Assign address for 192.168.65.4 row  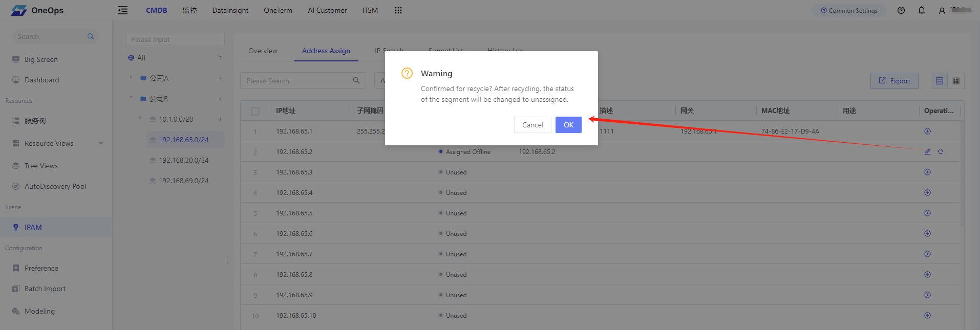927,193
